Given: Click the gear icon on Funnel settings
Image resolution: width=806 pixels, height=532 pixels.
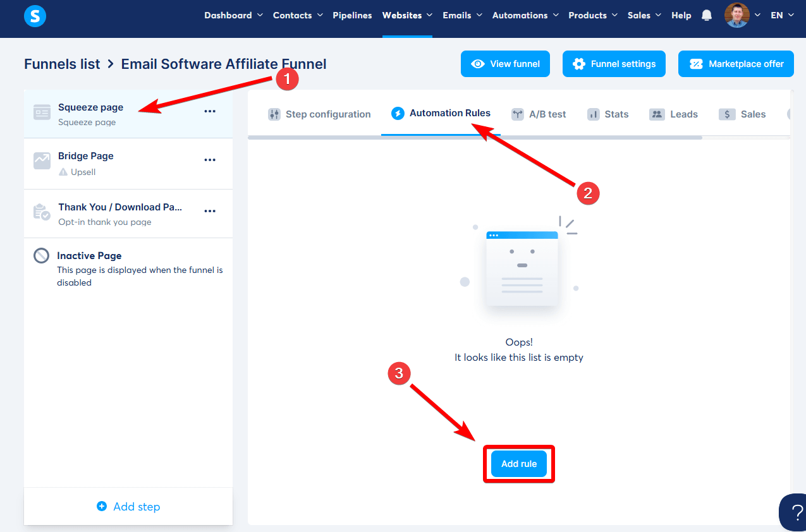Looking at the screenshot, I should click(578, 64).
